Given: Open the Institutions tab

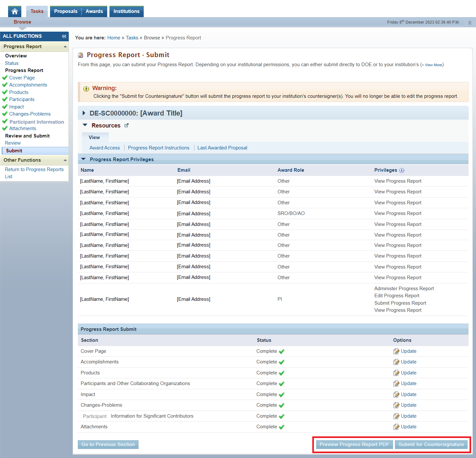Looking at the screenshot, I should point(127,11).
